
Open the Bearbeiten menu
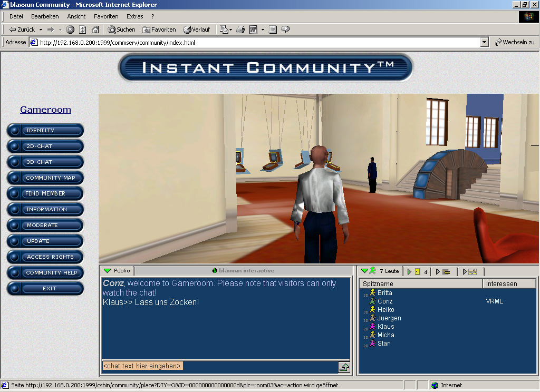45,16
